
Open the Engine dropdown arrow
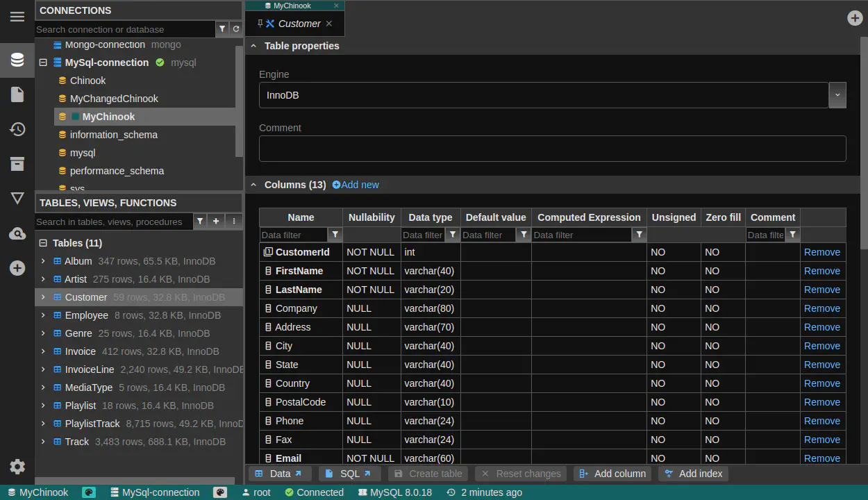click(837, 95)
